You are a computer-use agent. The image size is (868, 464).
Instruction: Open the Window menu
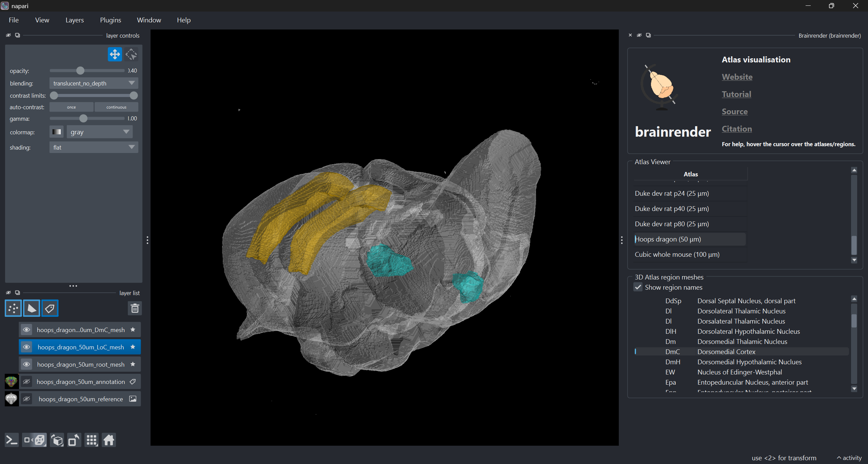149,20
